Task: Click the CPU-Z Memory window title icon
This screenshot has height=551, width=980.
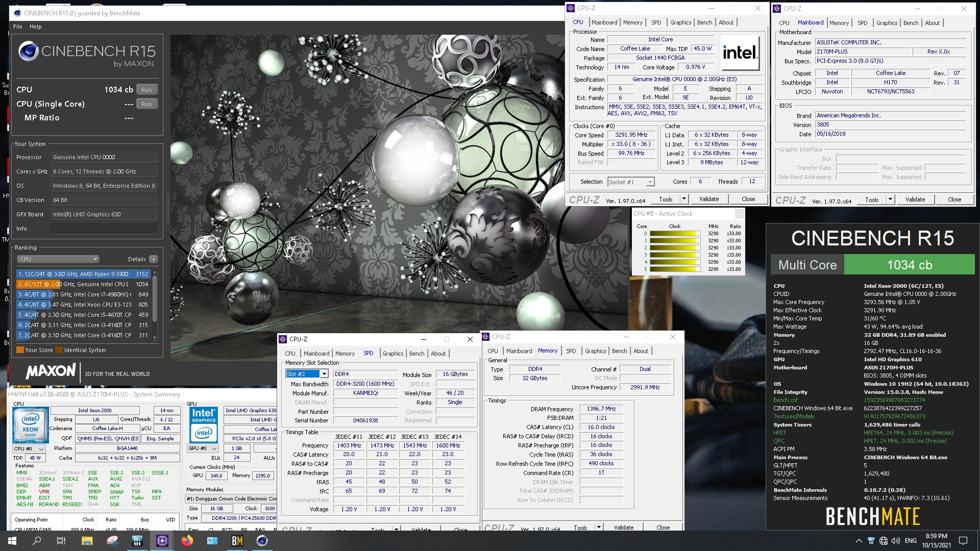Action: coord(485,337)
